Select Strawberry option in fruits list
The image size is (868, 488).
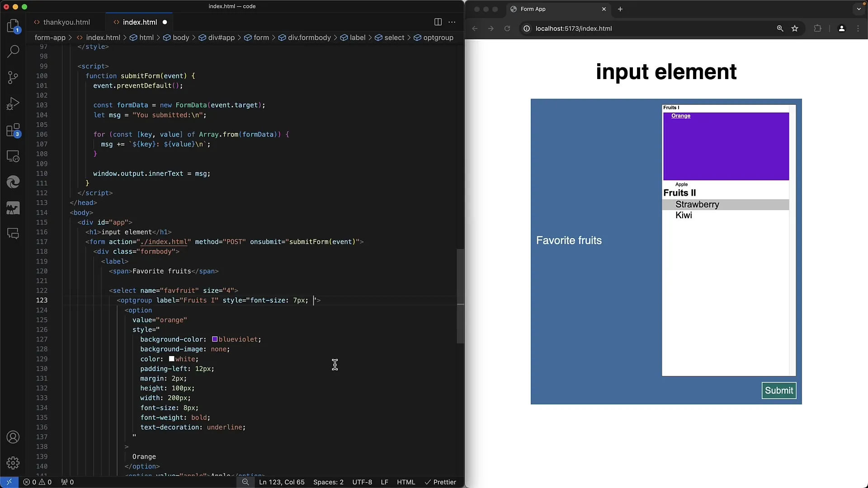point(697,204)
